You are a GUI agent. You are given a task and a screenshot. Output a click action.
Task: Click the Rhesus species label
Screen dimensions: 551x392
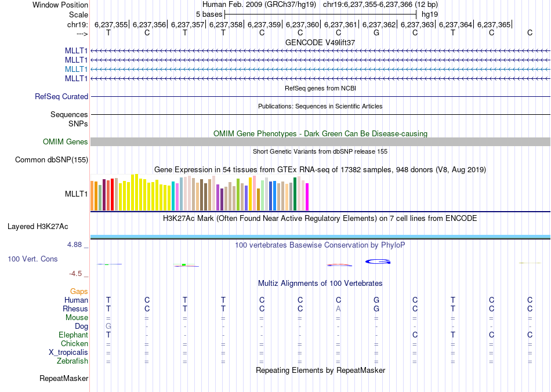click(75, 309)
